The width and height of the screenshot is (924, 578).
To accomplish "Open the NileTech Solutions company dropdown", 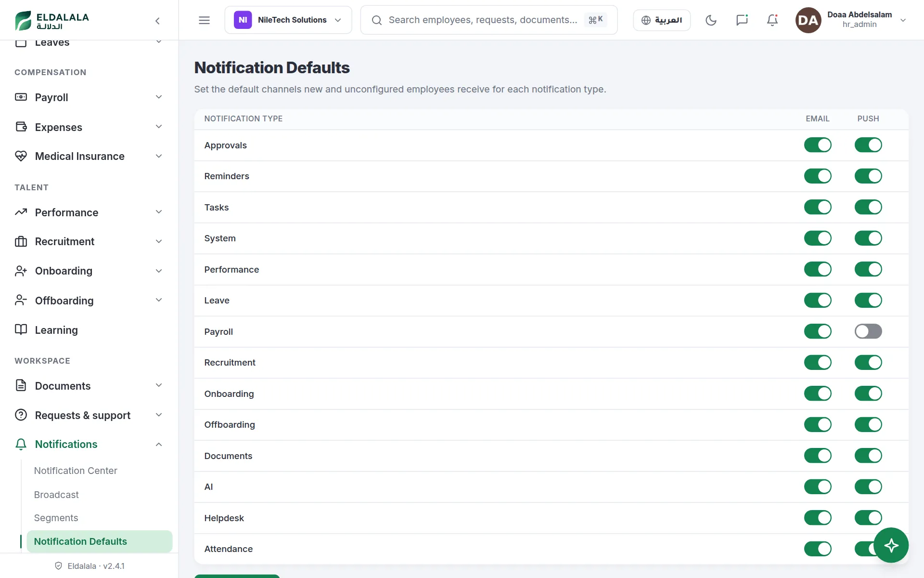I will point(288,20).
